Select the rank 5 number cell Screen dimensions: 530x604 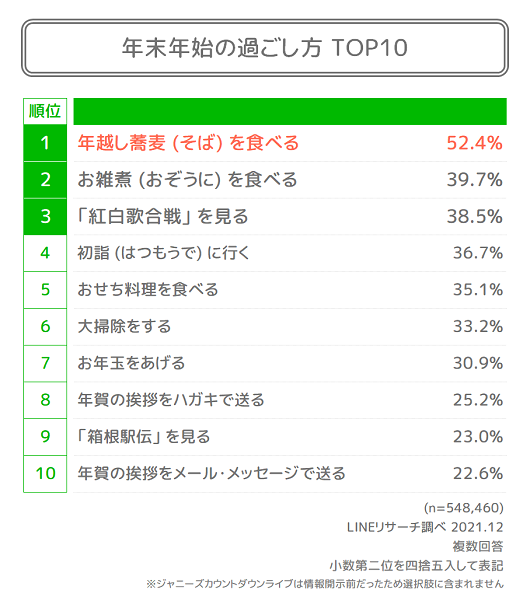click(x=45, y=290)
